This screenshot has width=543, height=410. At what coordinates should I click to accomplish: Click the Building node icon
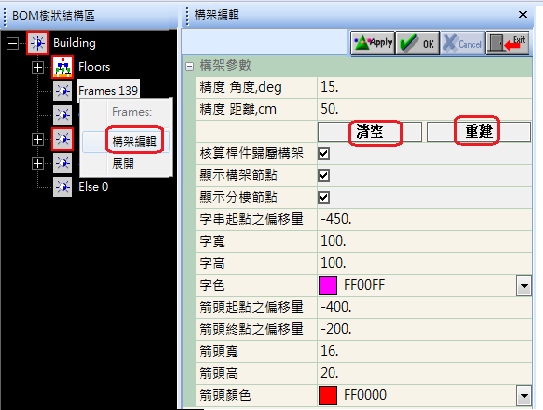[37, 43]
